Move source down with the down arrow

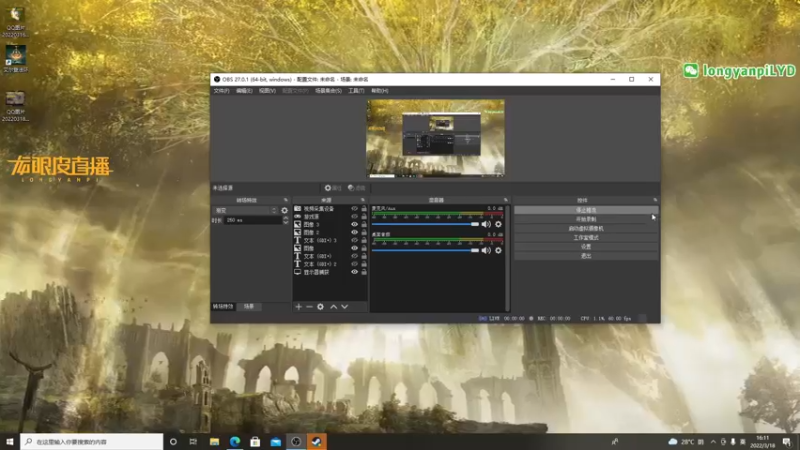coord(345,307)
